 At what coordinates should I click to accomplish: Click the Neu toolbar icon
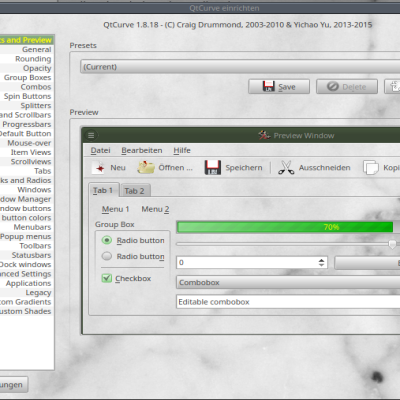[99, 168]
